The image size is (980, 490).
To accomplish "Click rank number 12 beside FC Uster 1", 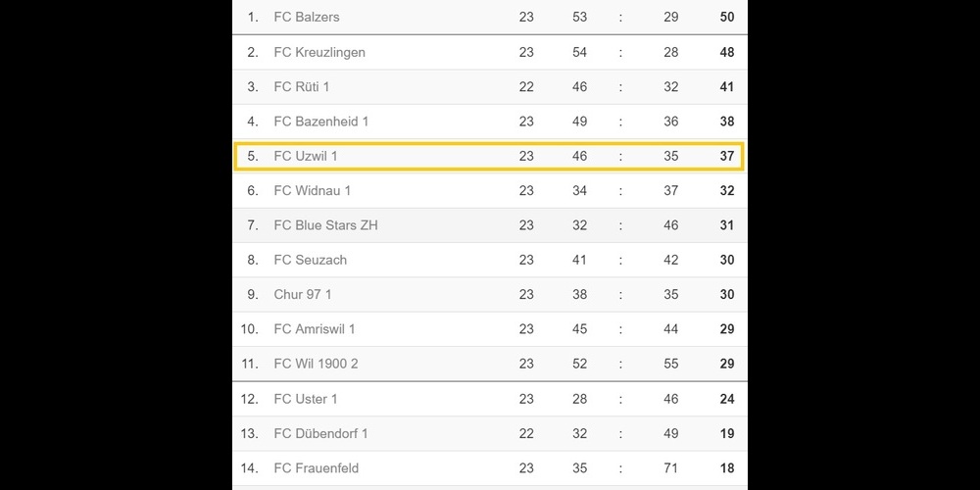I will point(249,399).
